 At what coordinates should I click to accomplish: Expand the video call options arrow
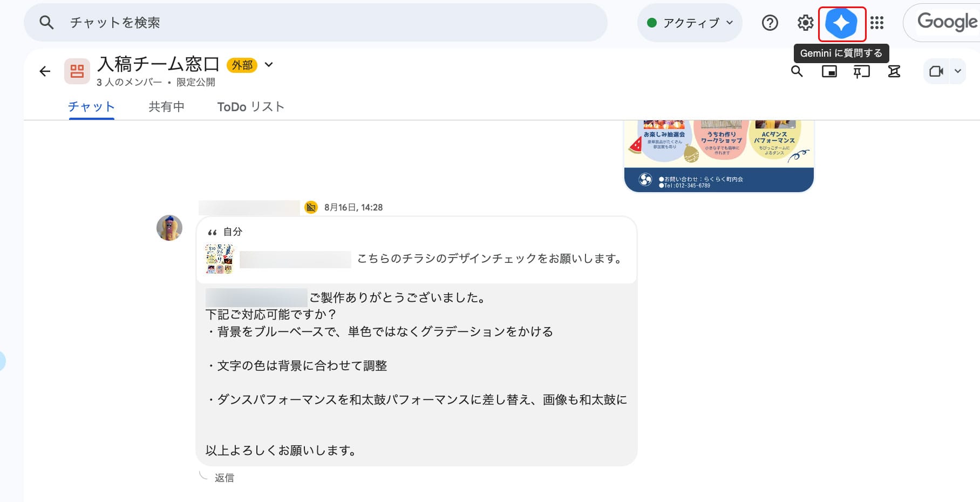(x=958, y=71)
